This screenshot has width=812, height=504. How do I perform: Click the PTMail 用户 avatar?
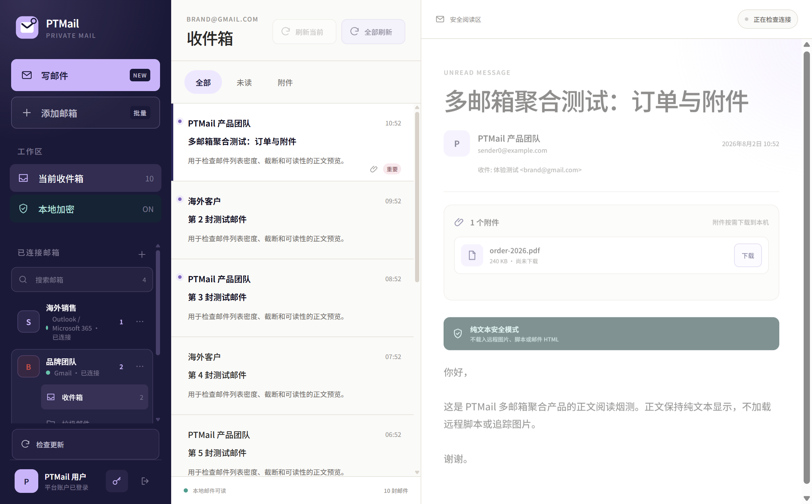(x=26, y=481)
